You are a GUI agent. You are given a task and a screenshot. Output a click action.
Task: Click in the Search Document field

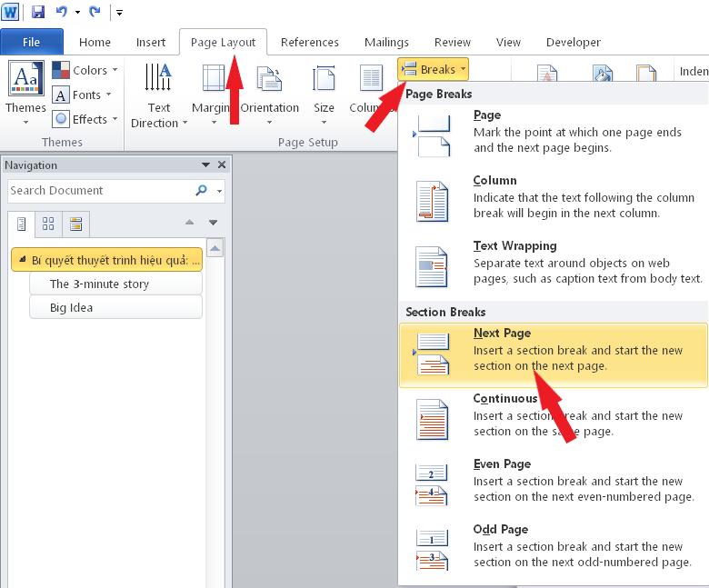98,191
